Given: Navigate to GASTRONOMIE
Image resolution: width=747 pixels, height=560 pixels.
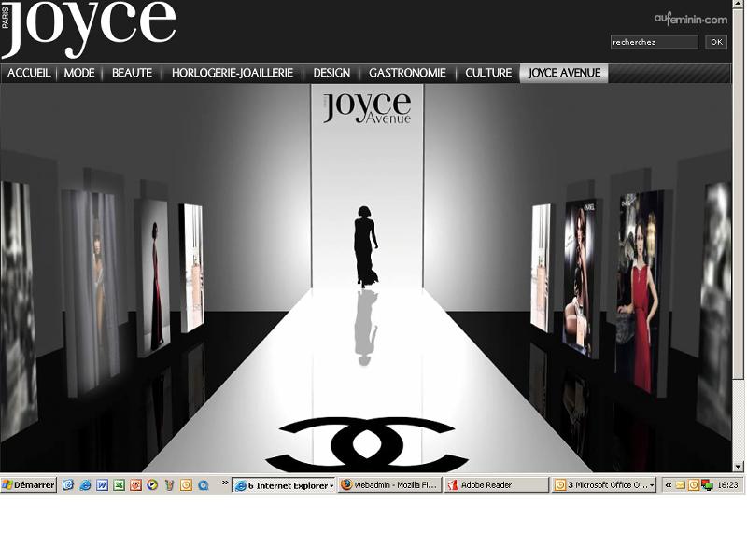Looking at the screenshot, I should click(x=407, y=73).
